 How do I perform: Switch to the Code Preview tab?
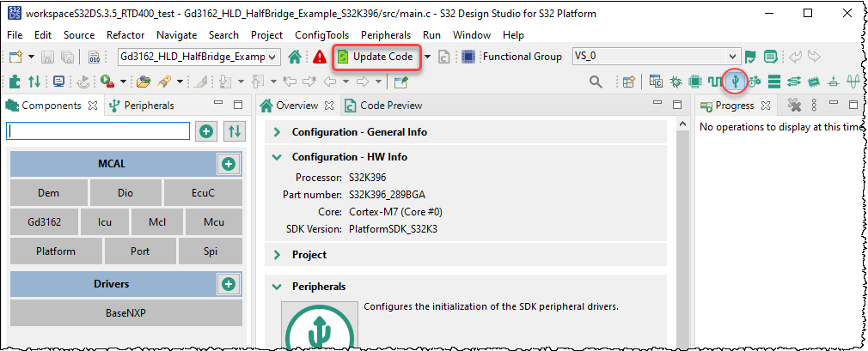(x=383, y=106)
